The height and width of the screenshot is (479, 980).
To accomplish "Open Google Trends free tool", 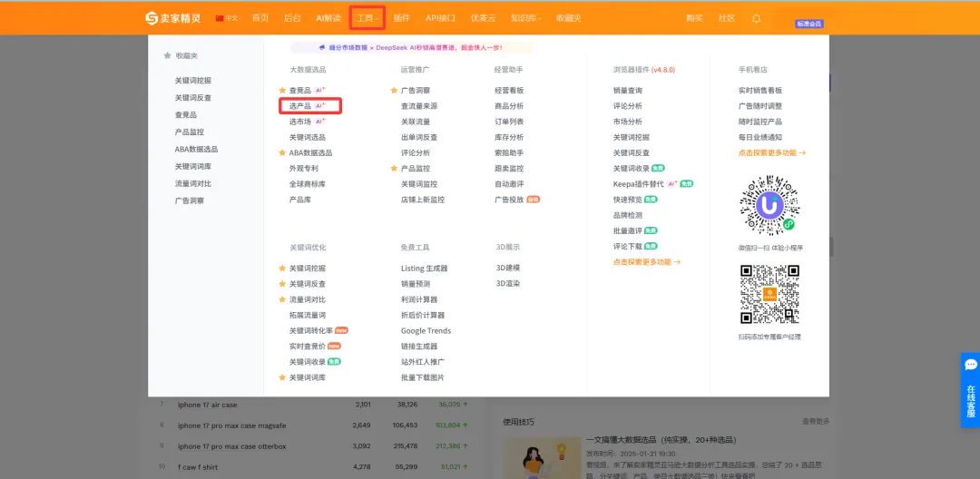I will tap(426, 331).
